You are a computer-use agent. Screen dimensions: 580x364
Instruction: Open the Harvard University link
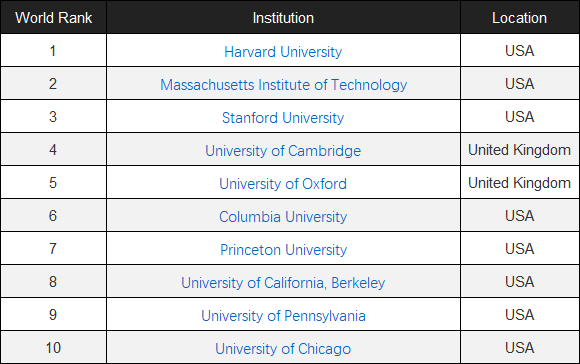click(283, 52)
